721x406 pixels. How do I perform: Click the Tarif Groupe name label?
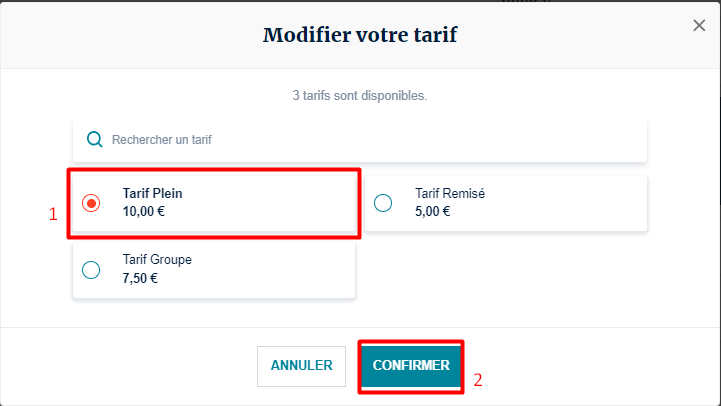pyautogui.click(x=157, y=259)
